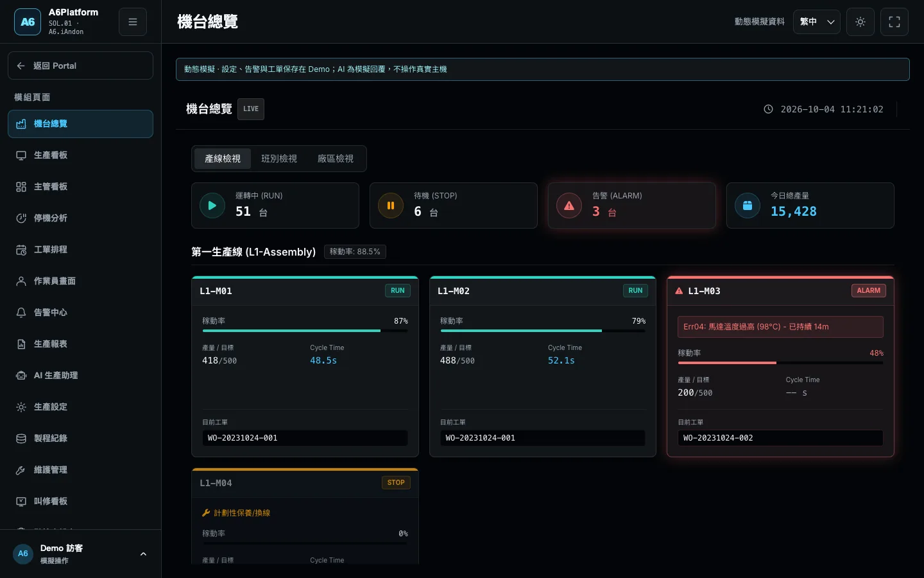Screen dimensions: 924x578
Task: Click the 製程紀錄 database icon
Action: [21, 439]
